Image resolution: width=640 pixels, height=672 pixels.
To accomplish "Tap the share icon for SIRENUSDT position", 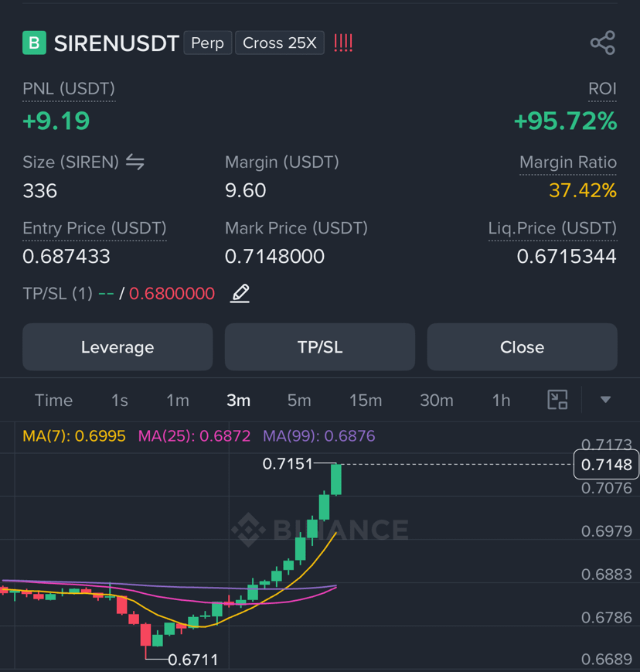I will [x=603, y=43].
